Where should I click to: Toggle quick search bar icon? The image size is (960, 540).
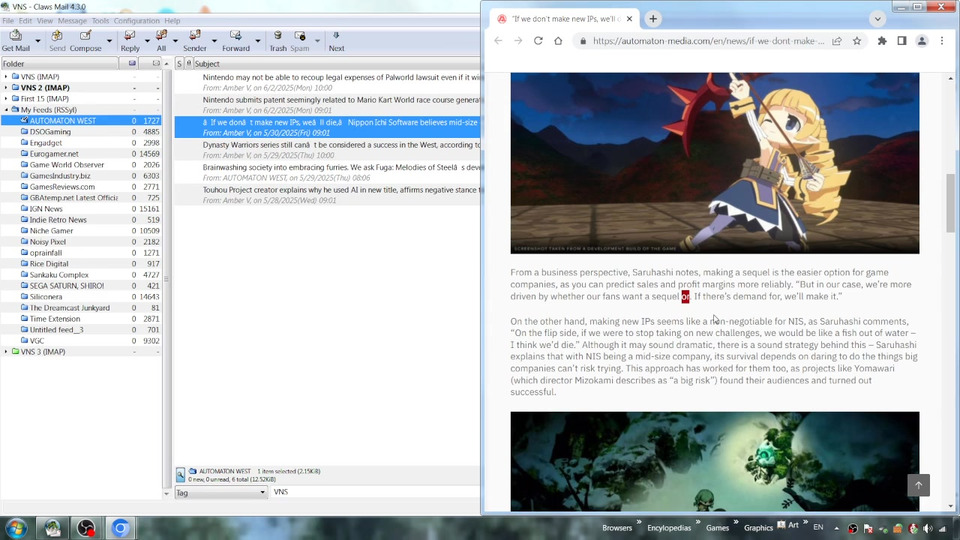click(x=181, y=474)
